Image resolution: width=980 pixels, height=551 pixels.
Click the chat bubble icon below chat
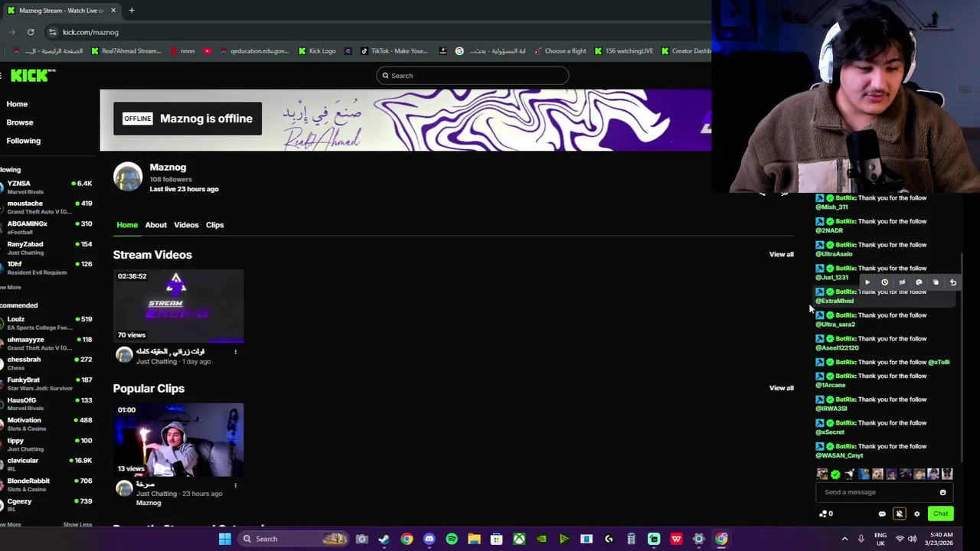pyautogui.click(x=882, y=514)
